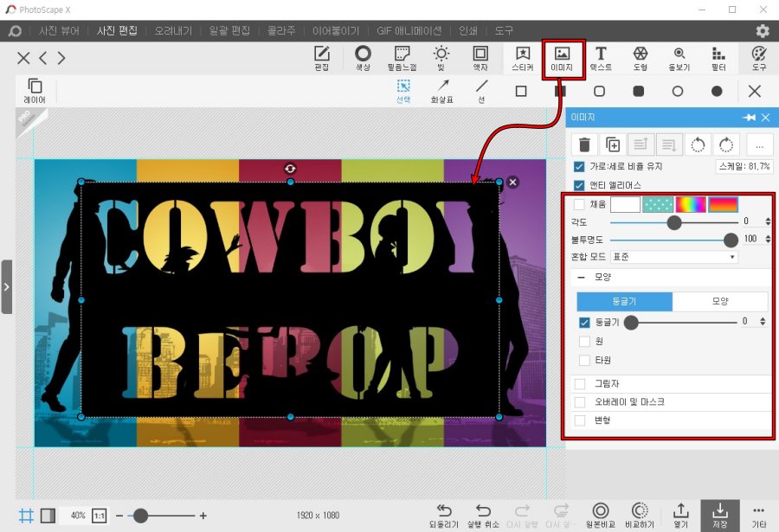779x532 pixels.
Task: Open the 기타 (More) menu at bottom
Action: (x=758, y=516)
